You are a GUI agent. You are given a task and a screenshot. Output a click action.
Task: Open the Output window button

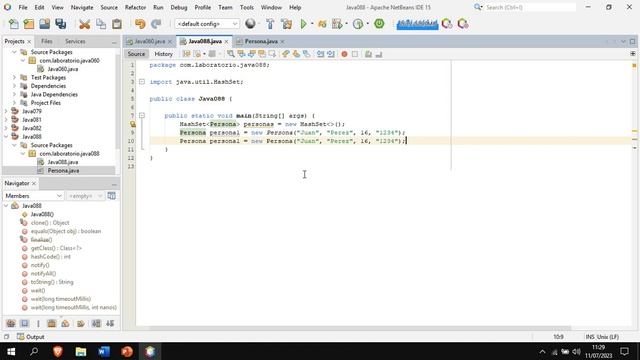pyautogui.click(x=31, y=337)
